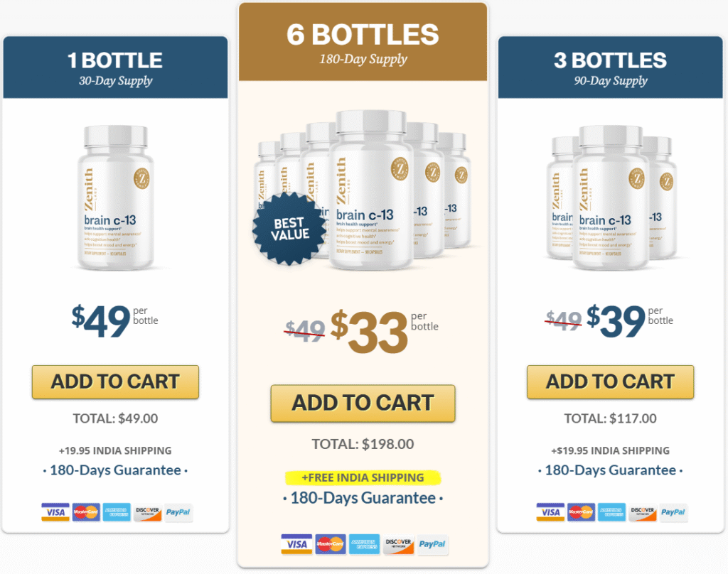This screenshot has height=574, width=728.
Task: Click the six-bottle product image display
Action: [x=363, y=192]
